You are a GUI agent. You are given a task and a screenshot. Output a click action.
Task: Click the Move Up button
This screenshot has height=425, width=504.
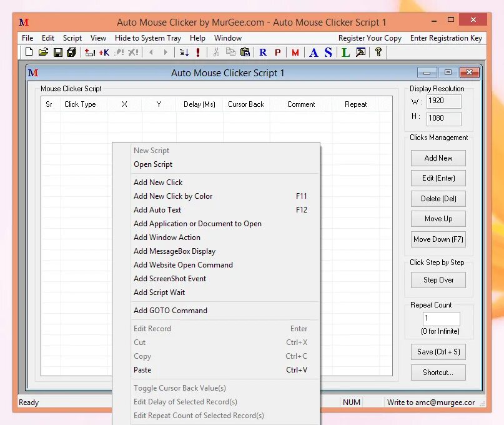click(x=438, y=219)
